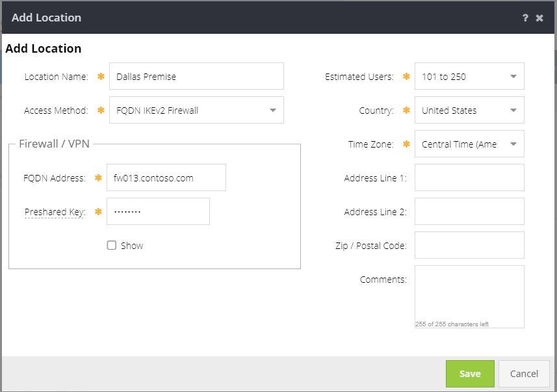Open the Country dropdown list
557x392 pixels.
pos(469,111)
